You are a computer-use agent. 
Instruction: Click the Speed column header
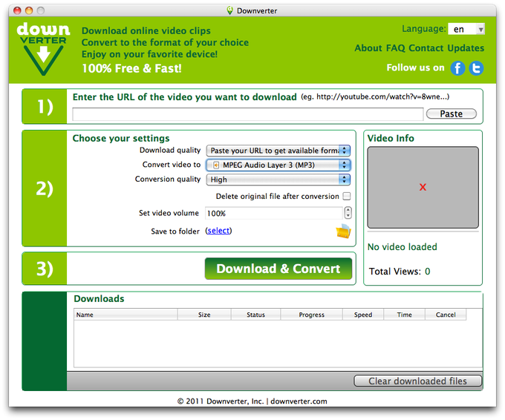[x=363, y=315]
